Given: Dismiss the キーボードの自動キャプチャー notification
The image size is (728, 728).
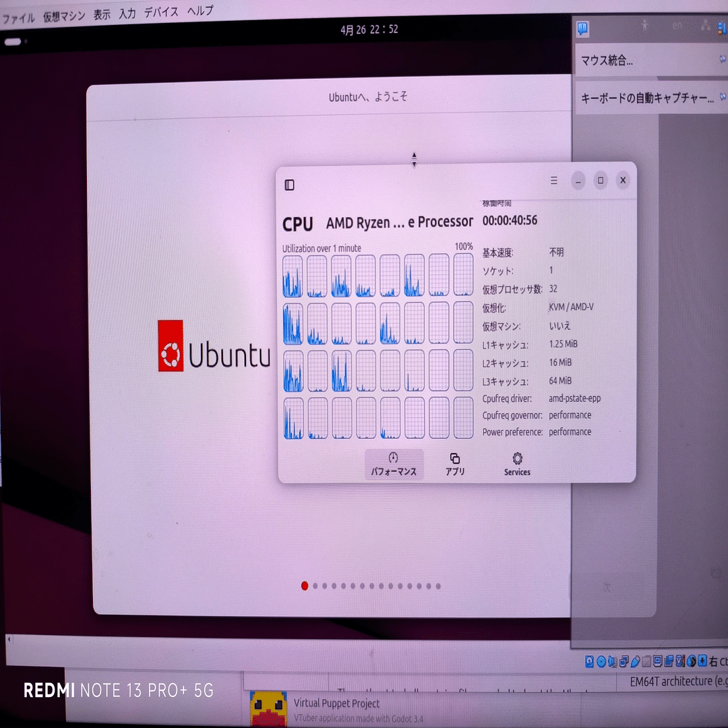Looking at the screenshot, I should pyautogui.click(x=723, y=98).
